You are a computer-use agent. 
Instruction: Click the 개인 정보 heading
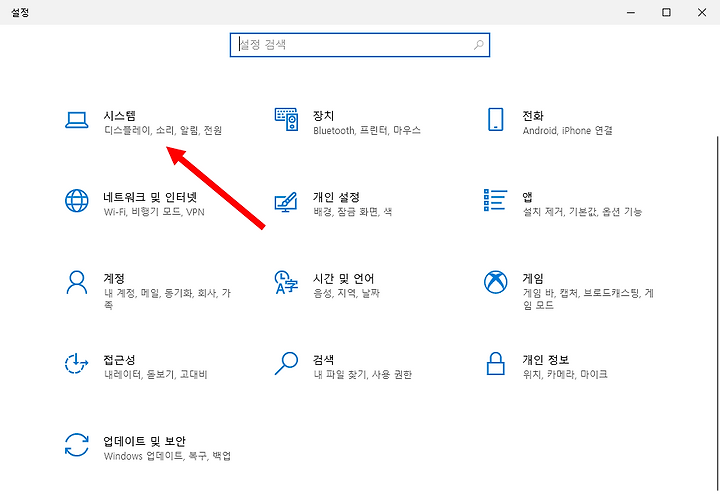pos(546,360)
